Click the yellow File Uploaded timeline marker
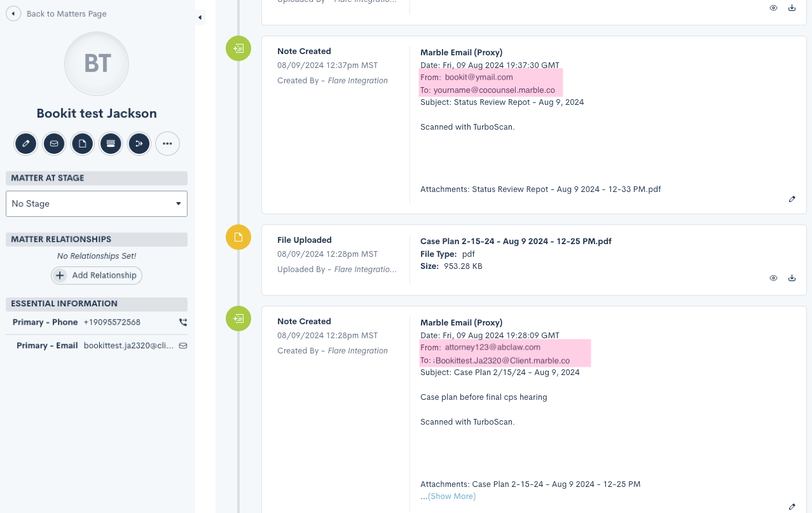The width and height of the screenshot is (812, 513). point(238,237)
